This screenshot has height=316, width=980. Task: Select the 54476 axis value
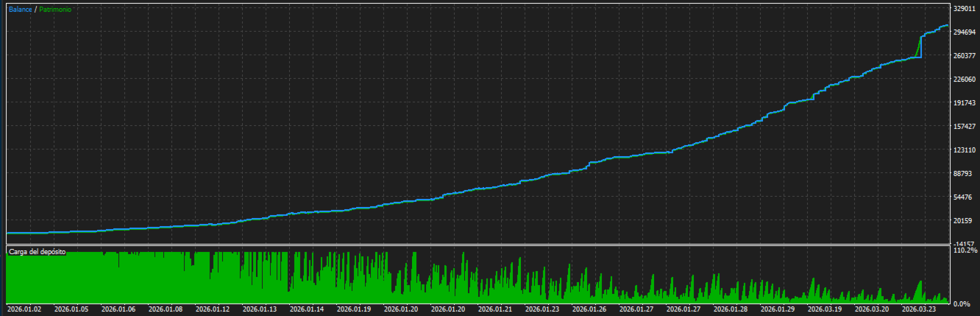(x=961, y=197)
